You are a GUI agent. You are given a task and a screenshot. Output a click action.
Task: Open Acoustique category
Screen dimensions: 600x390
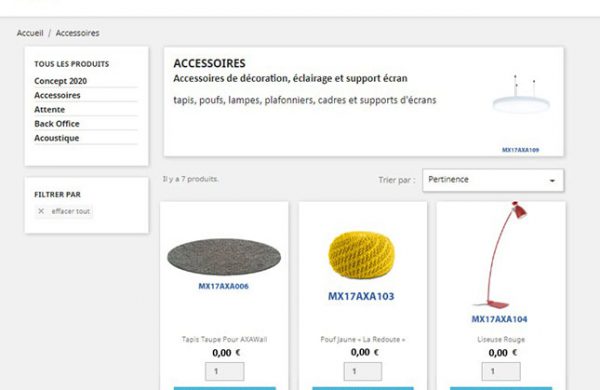pyautogui.click(x=57, y=138)
